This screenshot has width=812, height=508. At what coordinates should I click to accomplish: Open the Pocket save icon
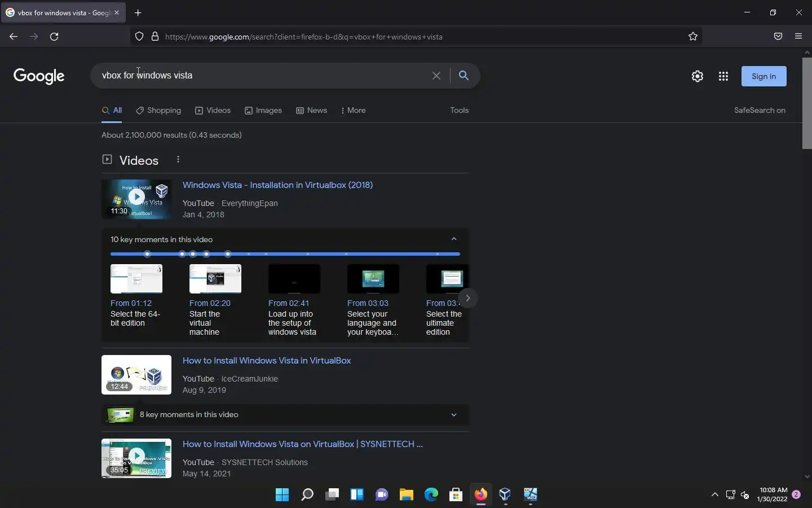click(x=778, y=37)
